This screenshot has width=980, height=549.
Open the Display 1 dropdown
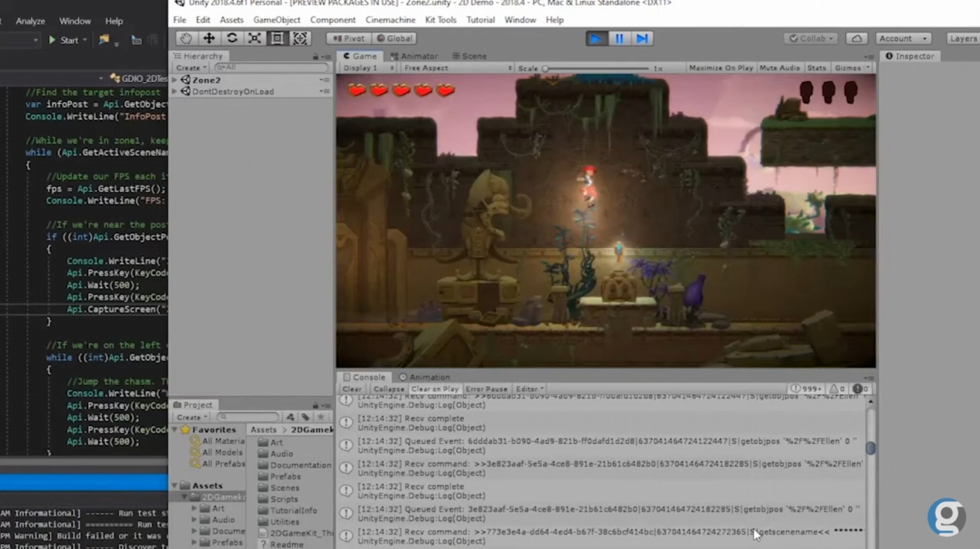pyautogui.click(x=367, y=68)
